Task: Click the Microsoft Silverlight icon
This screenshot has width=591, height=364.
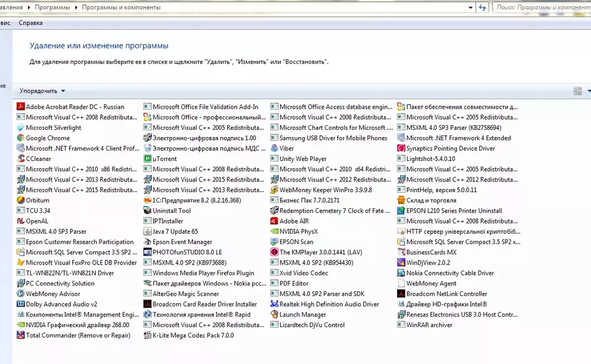Action: tap(20, 127)
